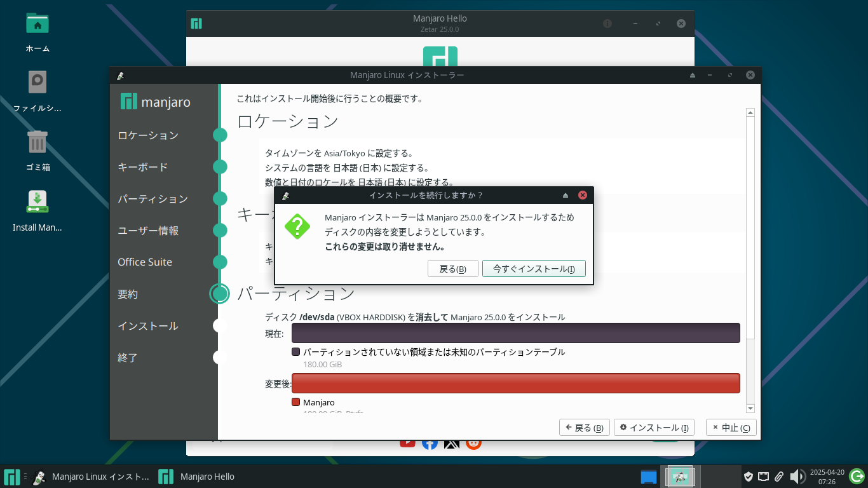Click the システムの言語を 日本語 (日本) line
Image resolution: width=868 pixels, height=488 pixels.
click(x=347, y=168)
